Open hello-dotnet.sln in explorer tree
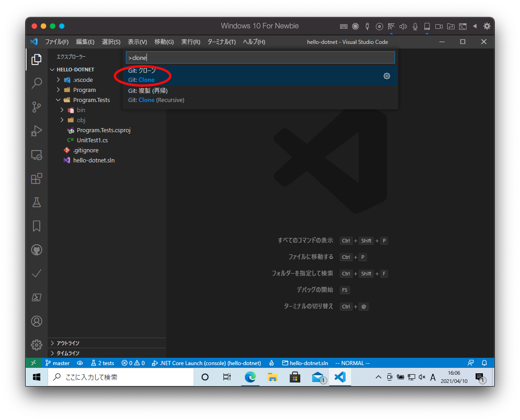Image resolution: width=520 pixels, height=420 pixels. [x=93, y=160]
